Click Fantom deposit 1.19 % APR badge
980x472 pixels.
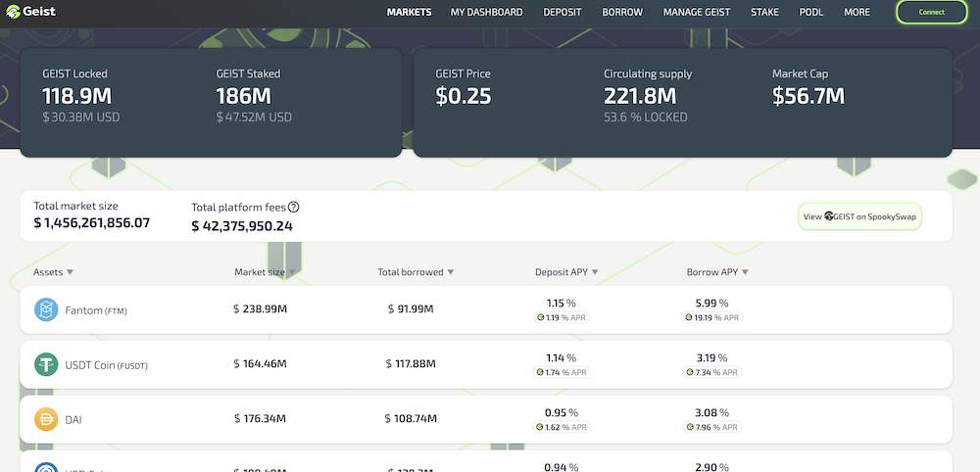tap(562, 317)
